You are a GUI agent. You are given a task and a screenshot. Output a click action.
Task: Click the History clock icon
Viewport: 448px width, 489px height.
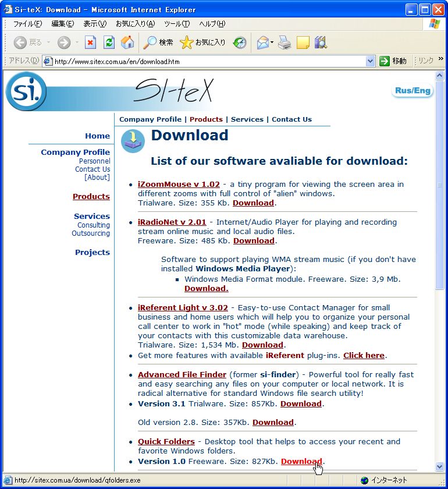click(240, 42)
